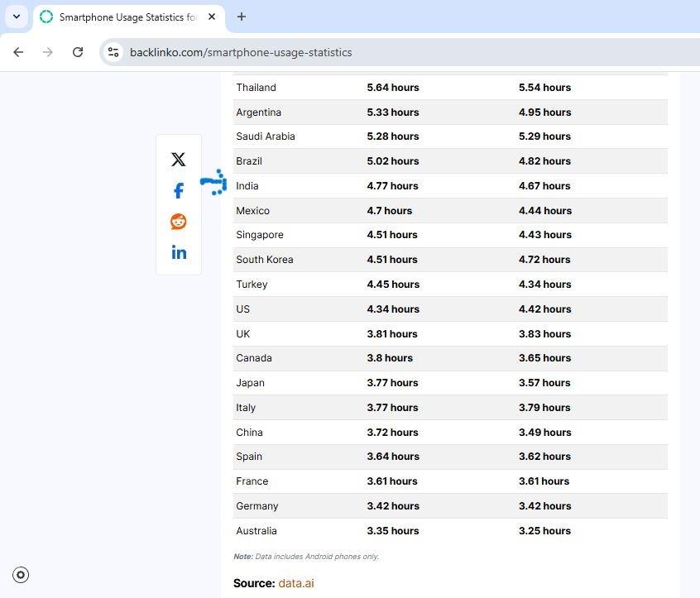Share page via Facebook icon
The height and width of the screenshot is (598, 700).
pyautogui.click(x=178, y=191)
